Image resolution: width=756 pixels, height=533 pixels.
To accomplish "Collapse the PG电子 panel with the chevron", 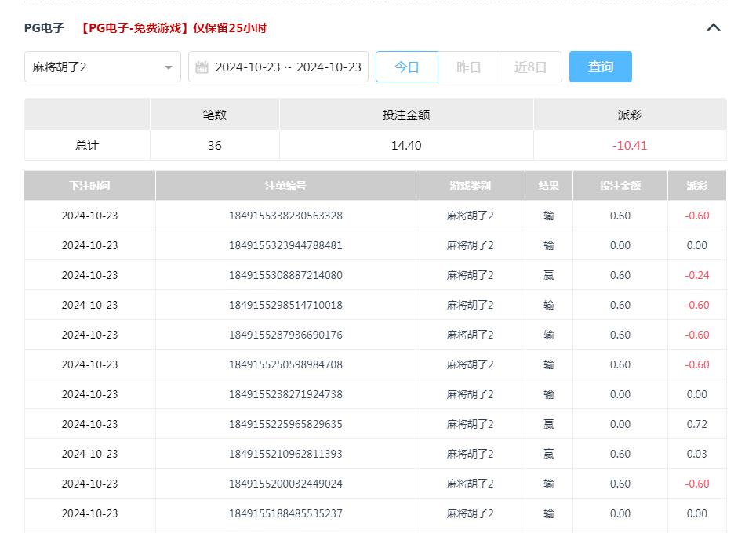I will coord(713,27).
